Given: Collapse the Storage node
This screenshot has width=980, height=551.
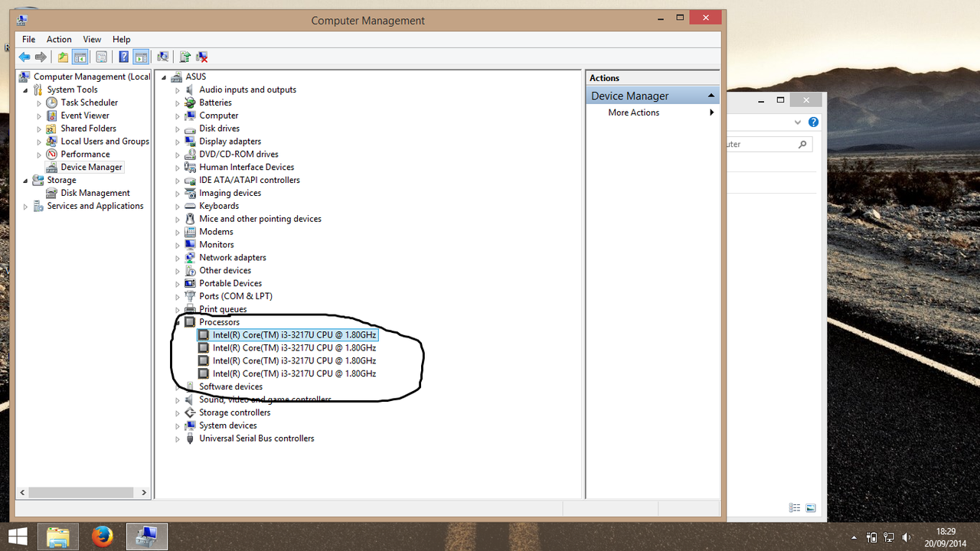Looking at the screenshot, I should [x=25, y=181].
